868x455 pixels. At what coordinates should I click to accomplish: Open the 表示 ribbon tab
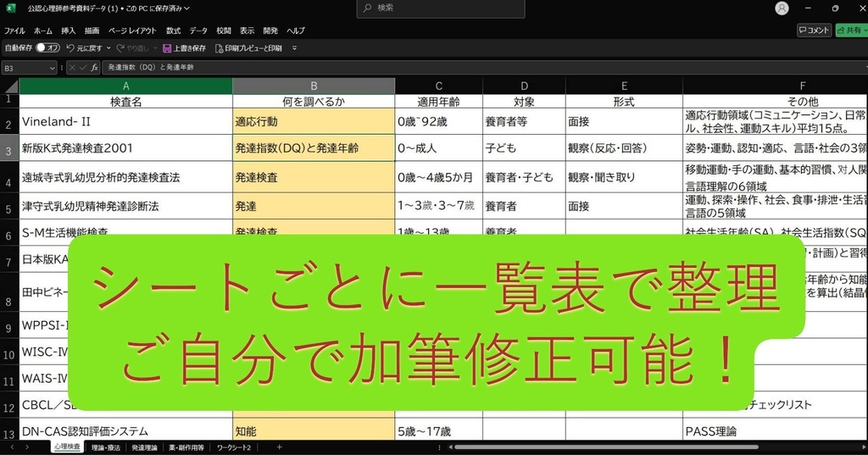247,31
